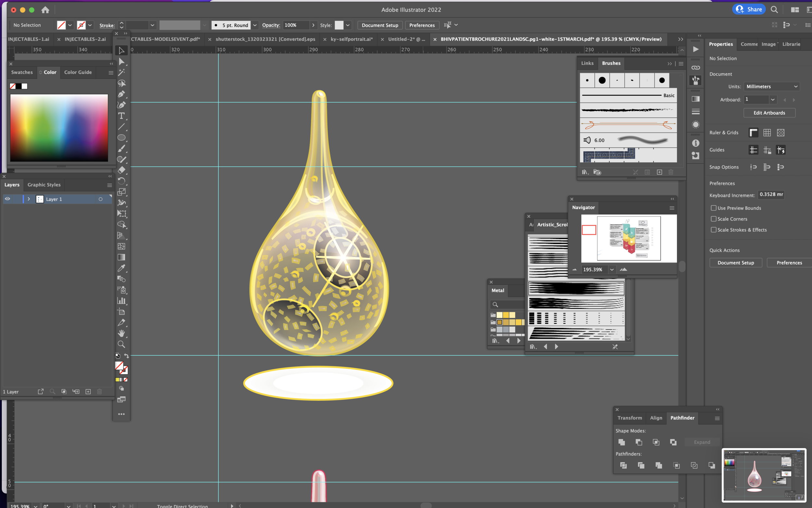812x508 pixels.
Task: Open the INJECTABLES-2.ai document tab
Action: [x=85, y=39]
